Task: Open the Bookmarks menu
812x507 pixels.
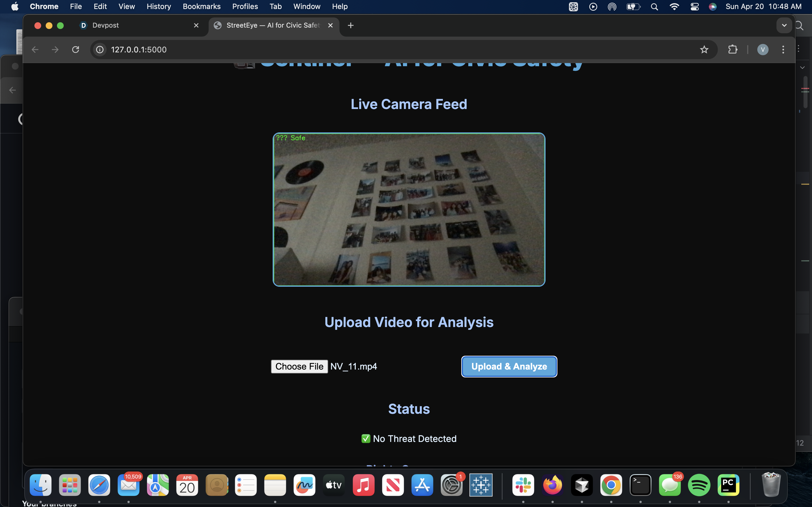Action: point(201,6)
